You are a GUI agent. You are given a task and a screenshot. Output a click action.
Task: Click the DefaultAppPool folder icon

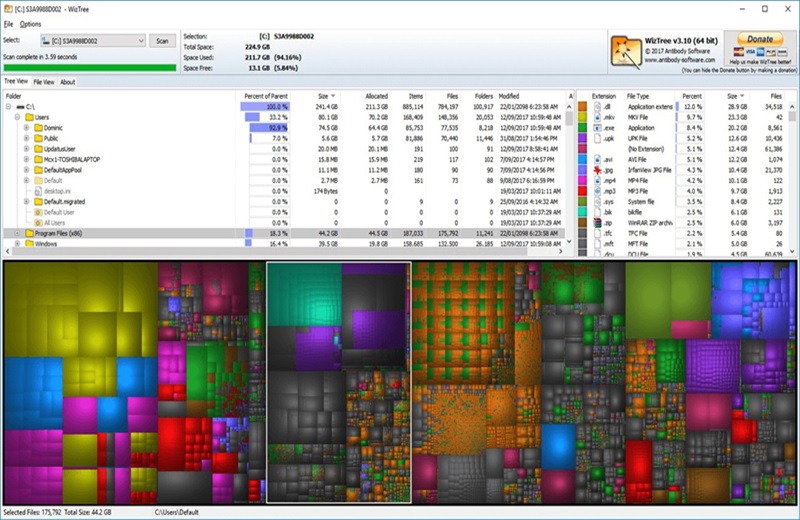click(38, 170)
